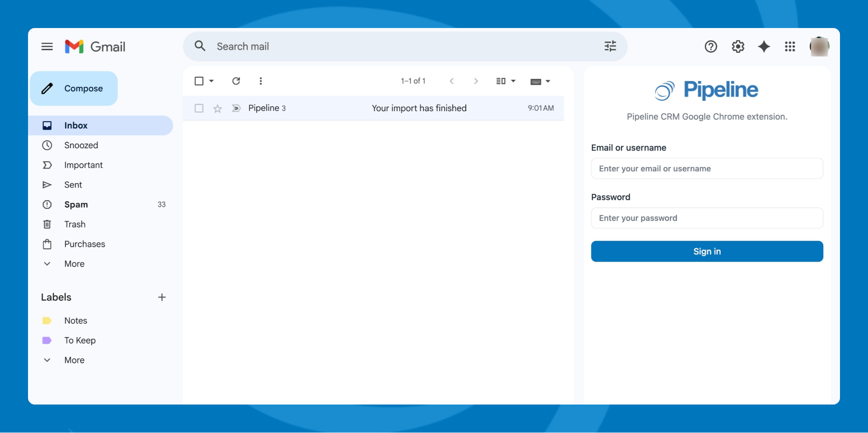Refresh the inbox mail list
868x433 pixels.
[x=236, y=81]
